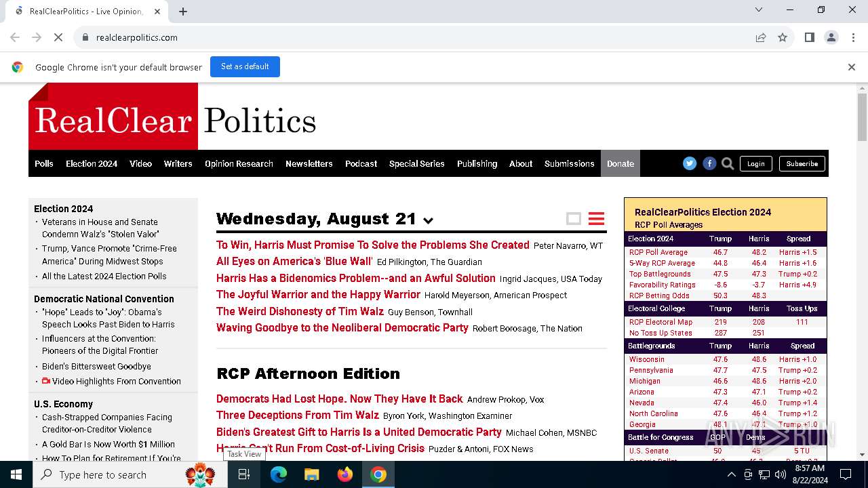
Task: Open Podcast nav item
Action: (x=361, y=163)
